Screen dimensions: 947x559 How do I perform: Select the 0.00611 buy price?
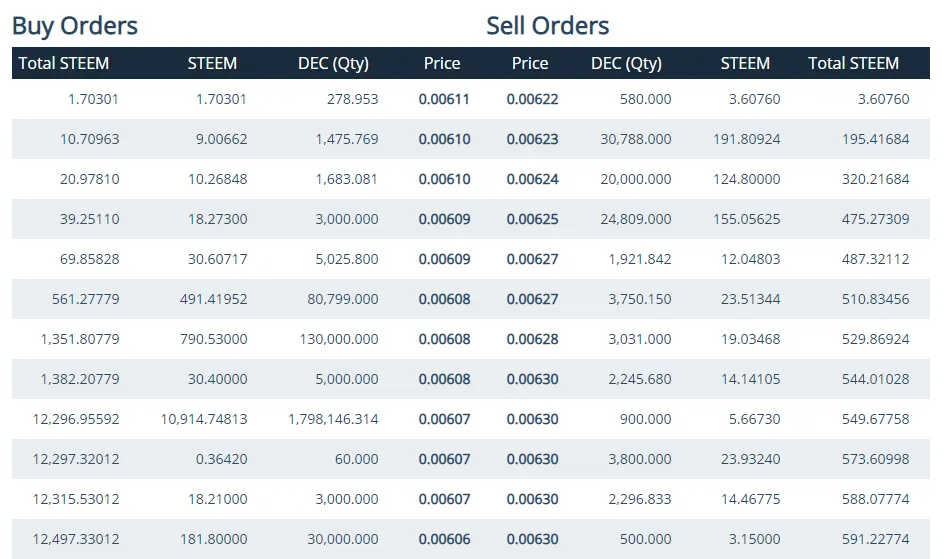click(444, 99)
